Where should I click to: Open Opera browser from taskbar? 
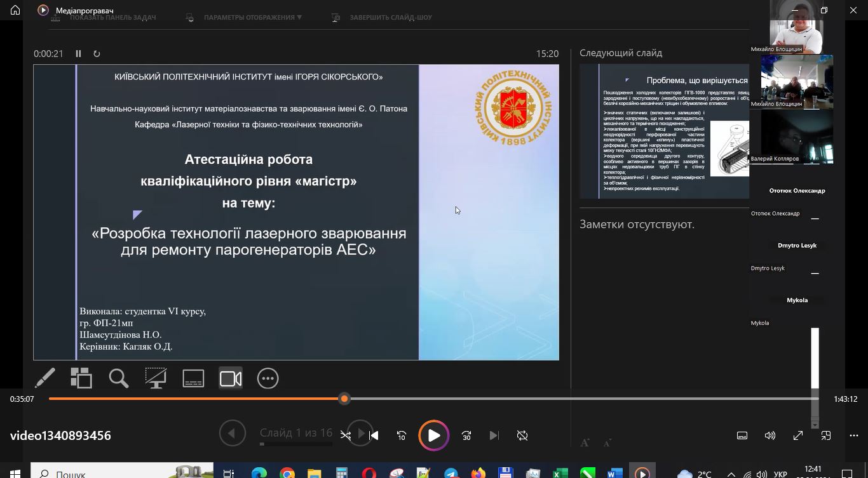[369, 472]
